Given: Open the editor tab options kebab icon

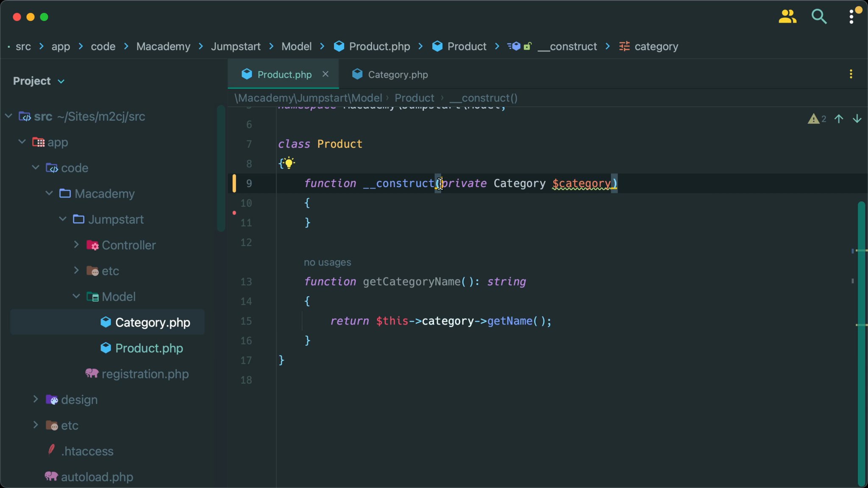Looking at the screenshot, I should pyautogui.click(x=851, y=74).
